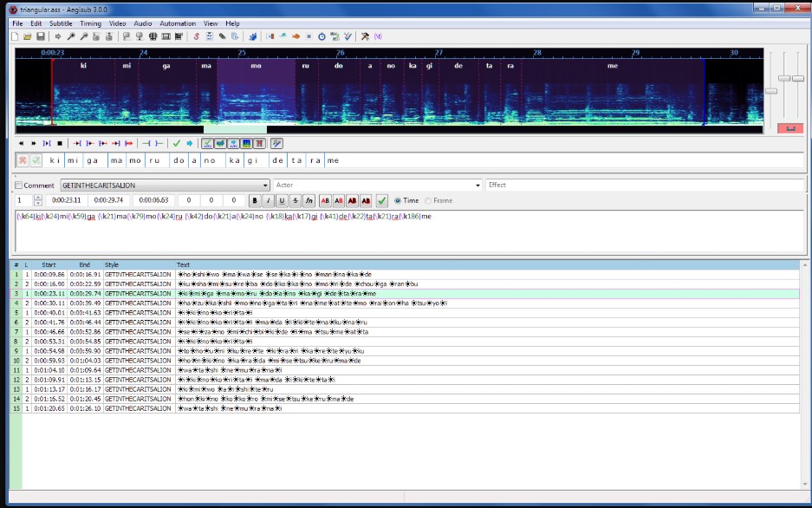Open the Automation Manager puzzle icon
This screenshot has height=508, width=812.
pos(253,36)
